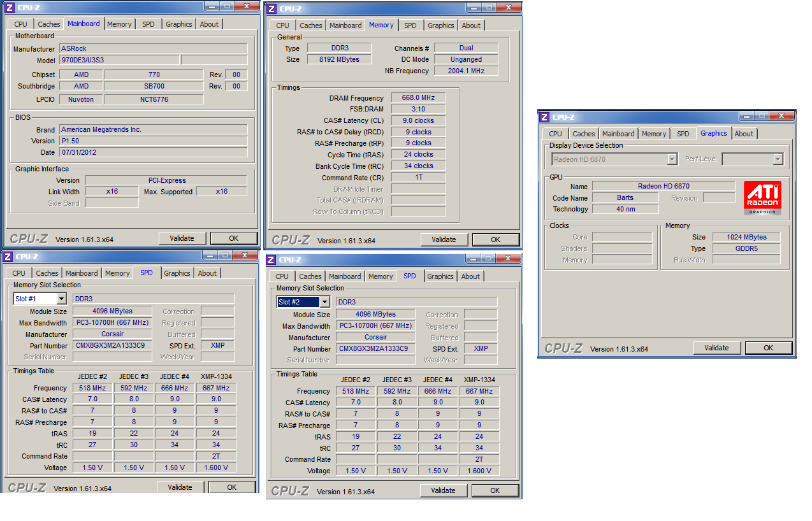Click CPU-Z logo icon in Slot #2 SPD window
Image resolution: width=812 pixels, height=521 pixels.
pyautogui.click(x=271, y=259)
